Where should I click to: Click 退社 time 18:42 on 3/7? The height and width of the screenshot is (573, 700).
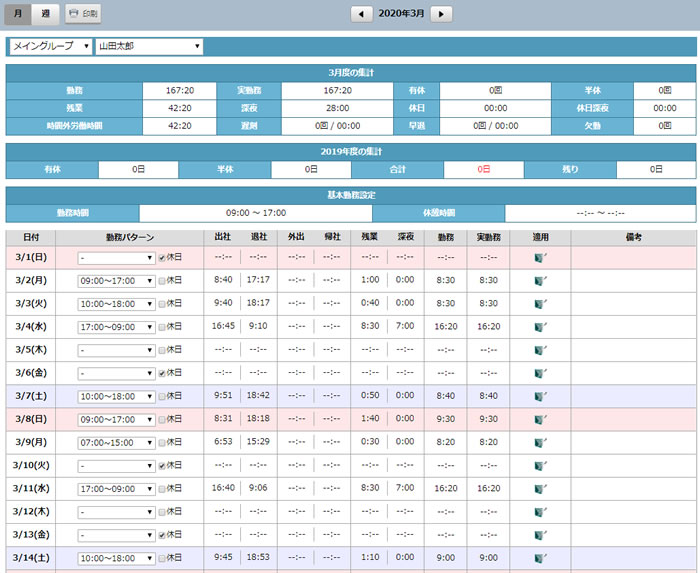tap(258, 395)
